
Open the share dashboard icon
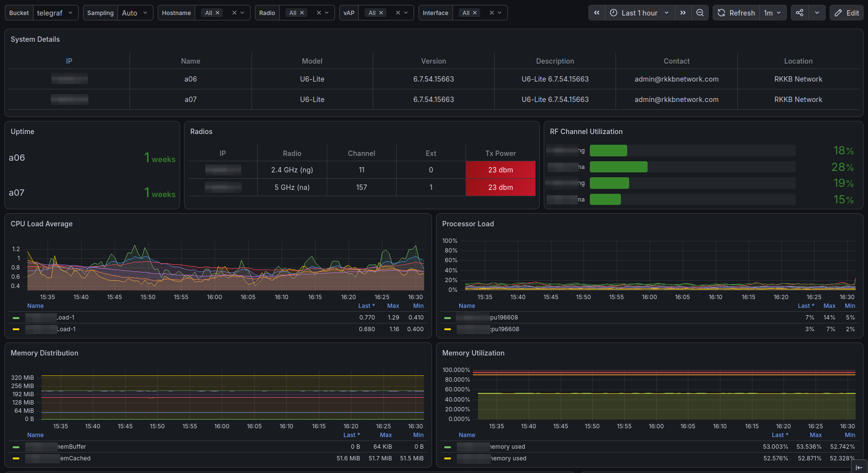(x=800, y=13)
